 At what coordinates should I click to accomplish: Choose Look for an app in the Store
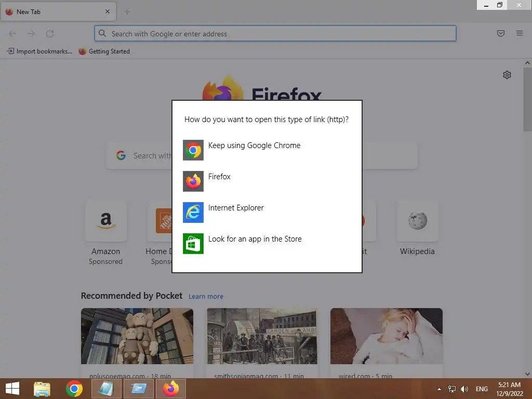point(267,244)
